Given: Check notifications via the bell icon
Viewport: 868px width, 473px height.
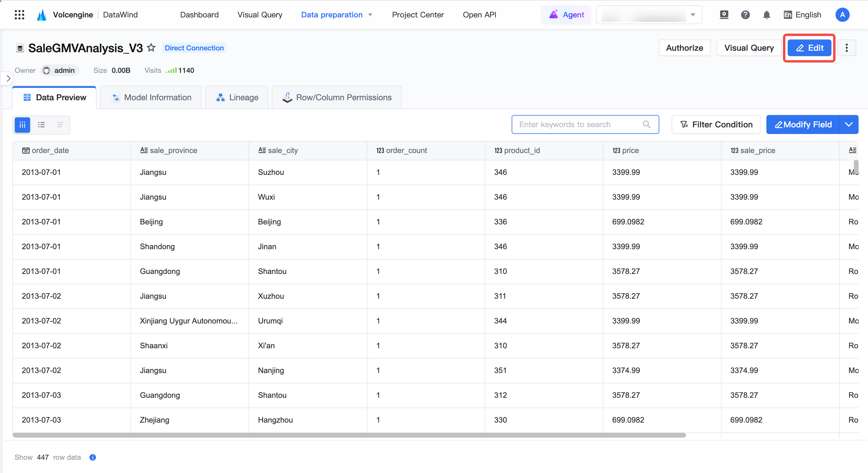Looking at the screenshot, I should coord(766,15).
